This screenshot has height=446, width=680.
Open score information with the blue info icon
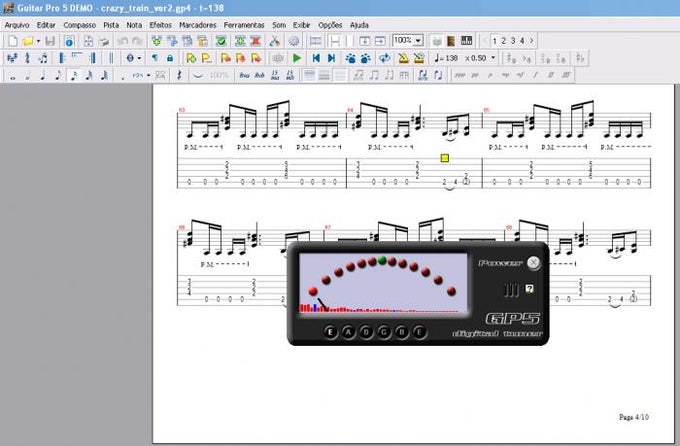coord(69,41)
